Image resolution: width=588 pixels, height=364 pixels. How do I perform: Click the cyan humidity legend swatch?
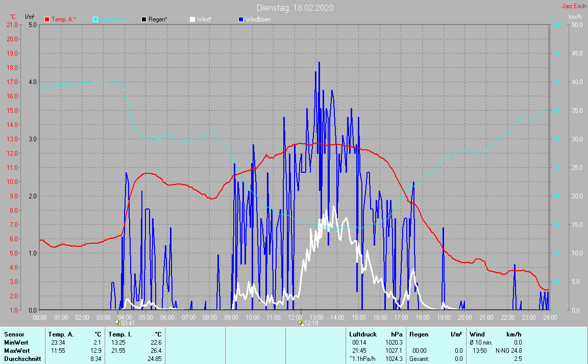[x=96, y=19]
